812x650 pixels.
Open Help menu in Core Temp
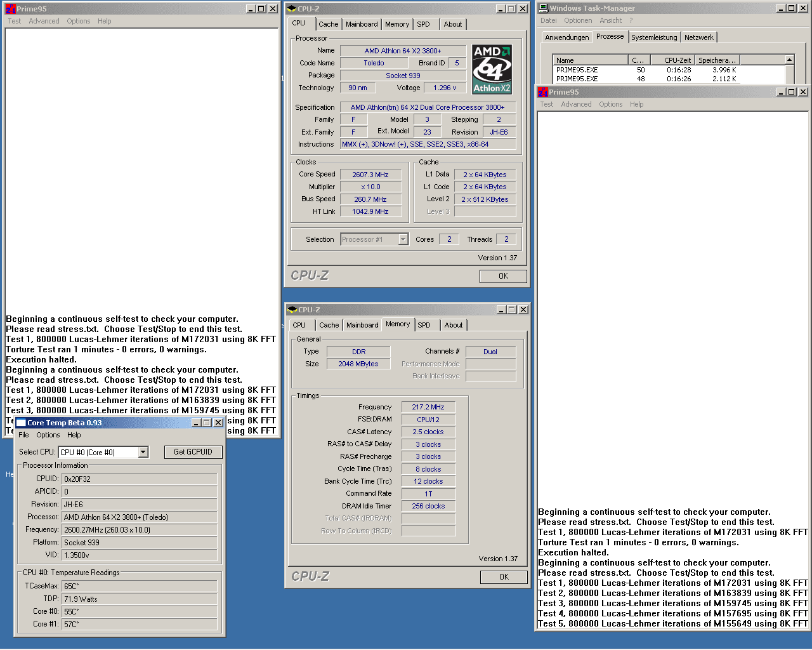pos(74,435)
